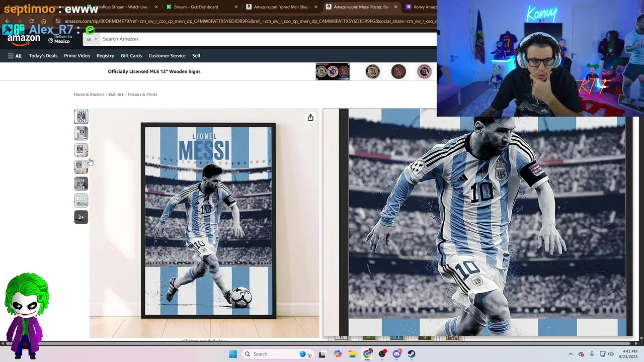Viewport: 644px width, 362px height.
Task: Open Copilot from the taskbar
Action: [338, 354]
